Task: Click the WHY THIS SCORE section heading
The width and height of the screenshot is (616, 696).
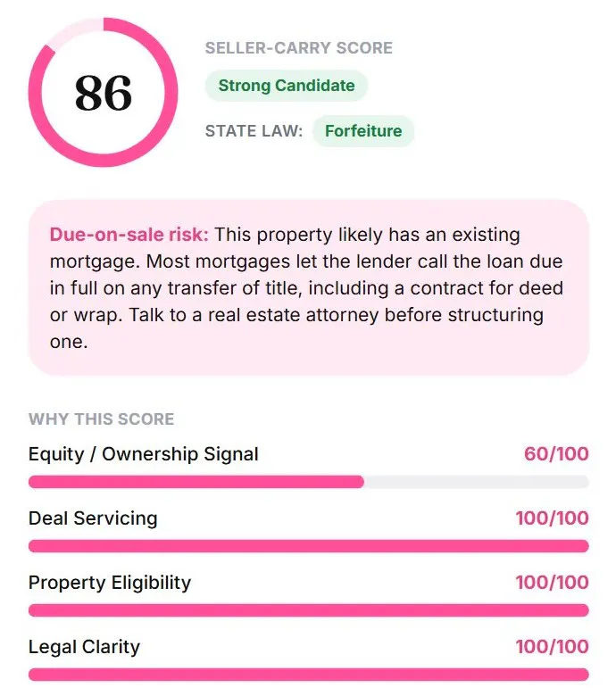Action: click(101, 419)
